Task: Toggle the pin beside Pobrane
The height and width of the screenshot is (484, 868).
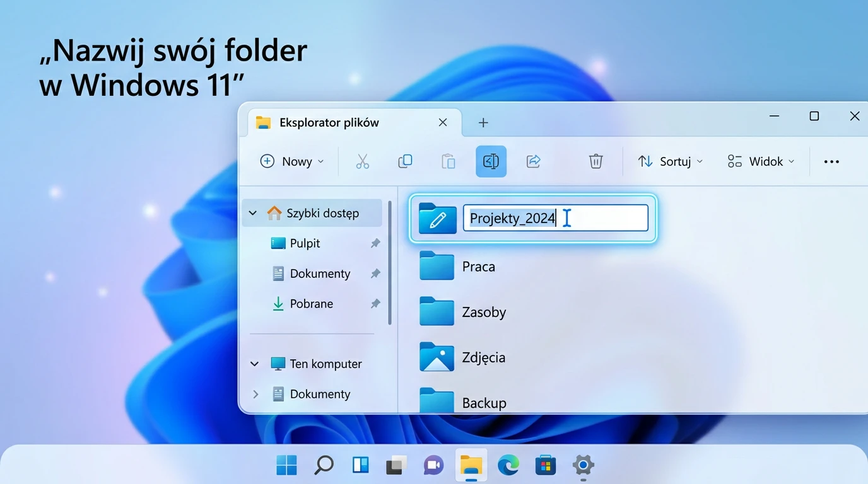Action: point(375,304)
